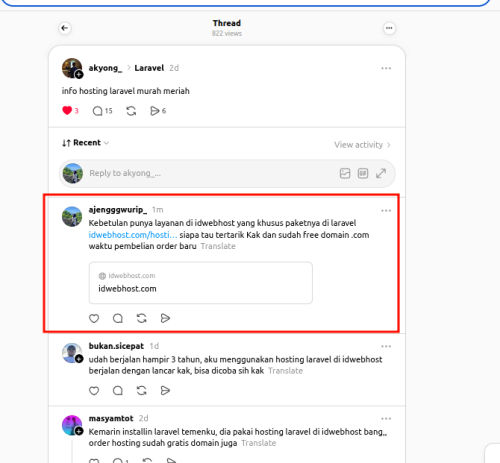Viewport: 500px width, 463px height.
Task: Open more options on akyong_ post
Action: click(386, 68)
